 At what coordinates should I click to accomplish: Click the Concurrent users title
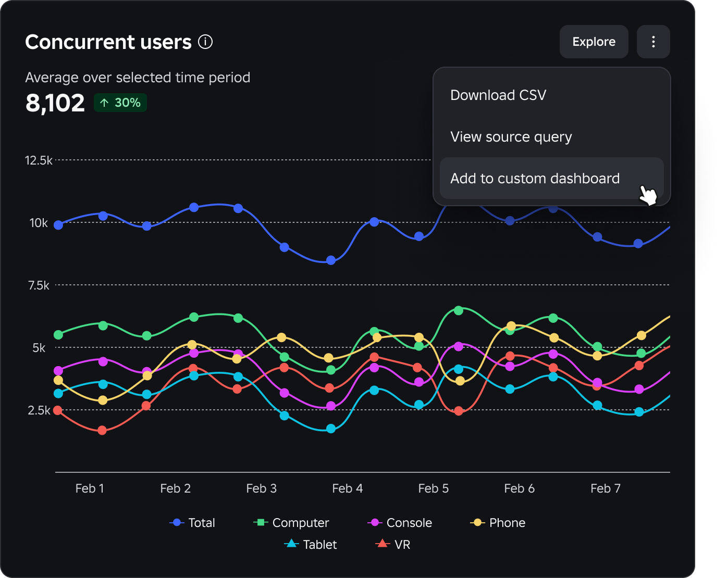tap(108, 42)
